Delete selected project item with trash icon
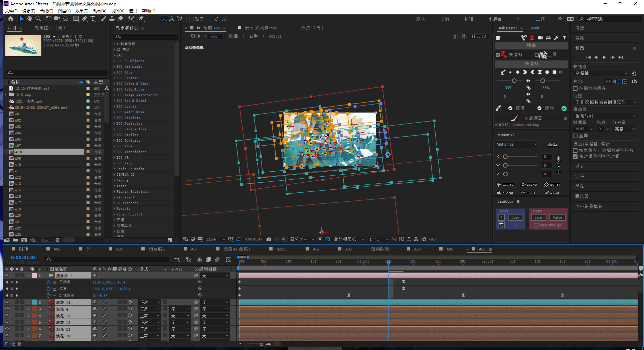Screen dimensions: 644x350 57,240
